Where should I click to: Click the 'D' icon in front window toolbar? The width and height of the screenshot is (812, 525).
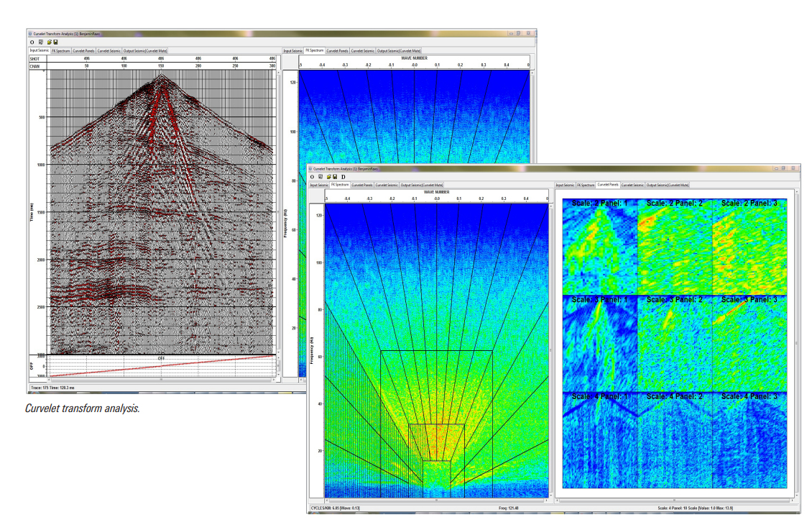[343, 176]
